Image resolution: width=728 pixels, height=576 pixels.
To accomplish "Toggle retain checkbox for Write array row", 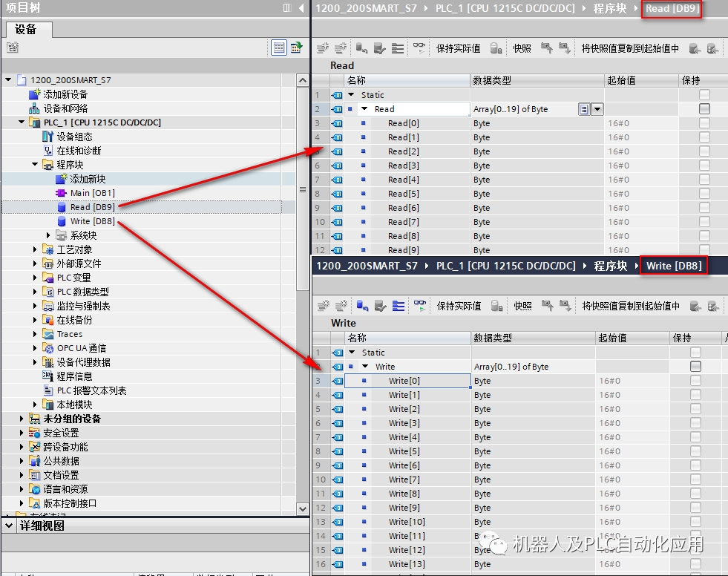I will tap(695, 366).
